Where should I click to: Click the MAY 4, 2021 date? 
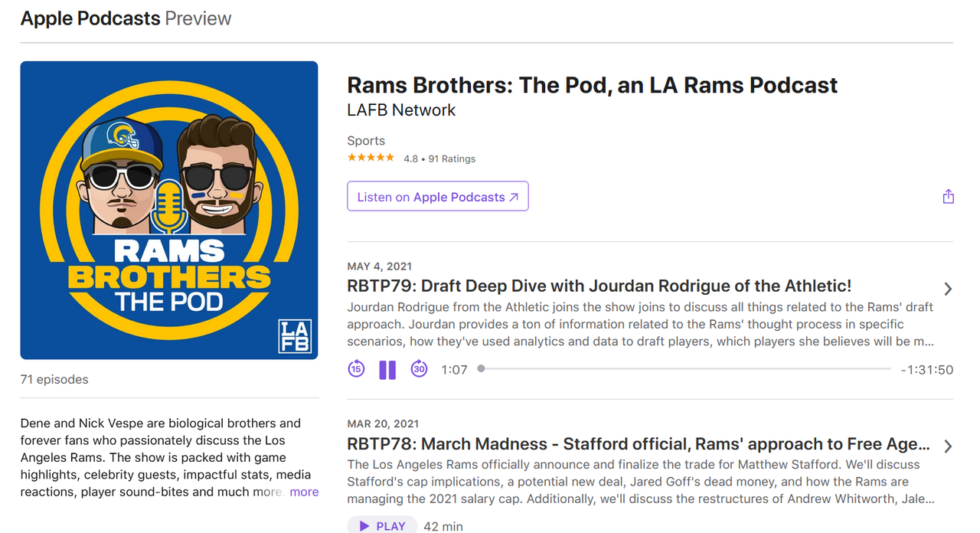(x=379, y=266)
